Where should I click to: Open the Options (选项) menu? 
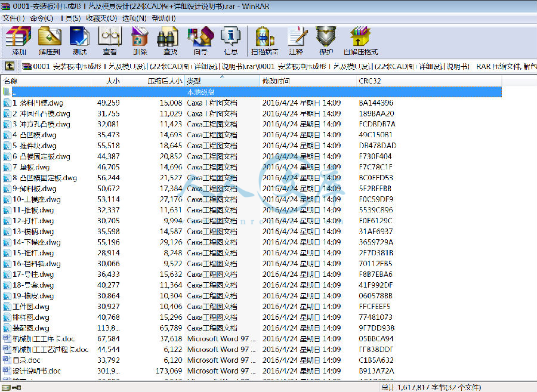click(134, 18)
